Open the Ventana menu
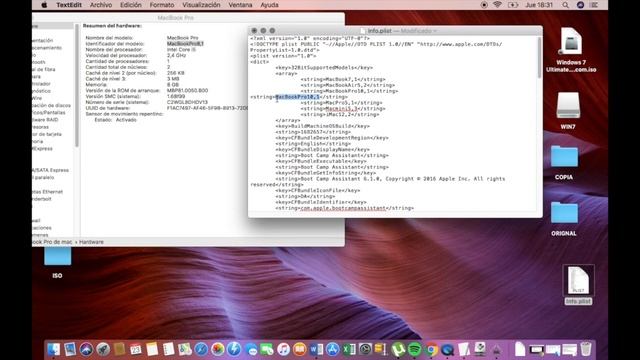The image size is (640, 360). pyautogui.click(x=240, y=5)
